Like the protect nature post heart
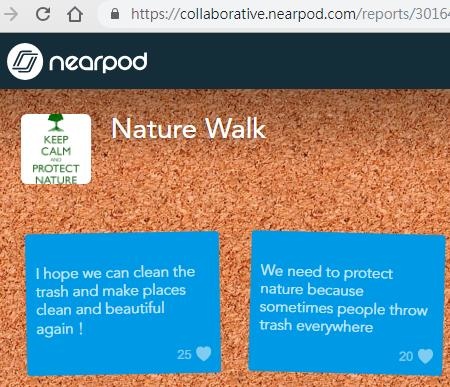This screenshot has width=450, height=387. tap(426, 356)
